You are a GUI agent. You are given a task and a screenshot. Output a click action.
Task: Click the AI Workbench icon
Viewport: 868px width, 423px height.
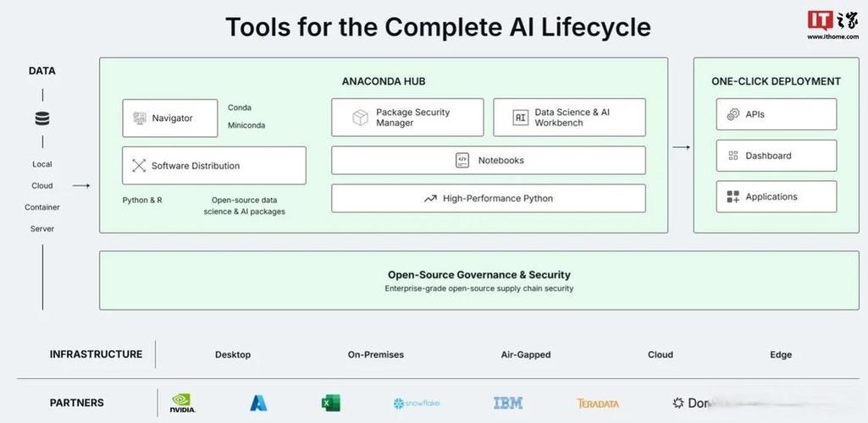click(x=520, y=118)
